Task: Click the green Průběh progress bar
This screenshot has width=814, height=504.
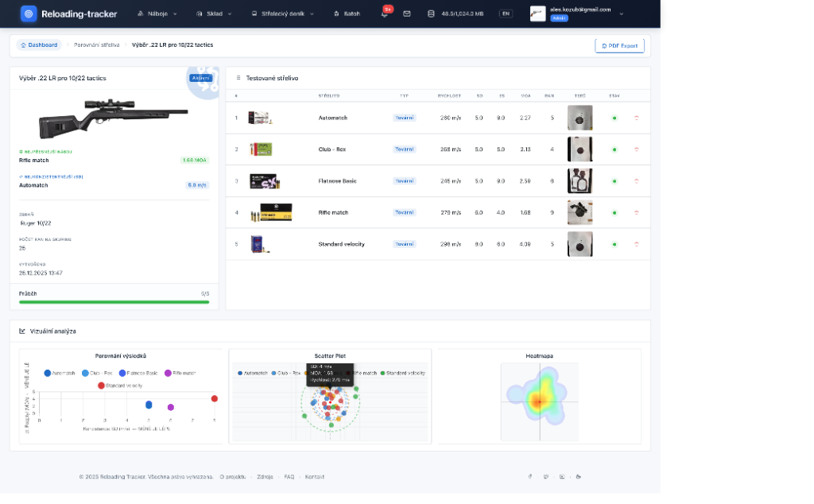Action: click(x=114, y=302)
